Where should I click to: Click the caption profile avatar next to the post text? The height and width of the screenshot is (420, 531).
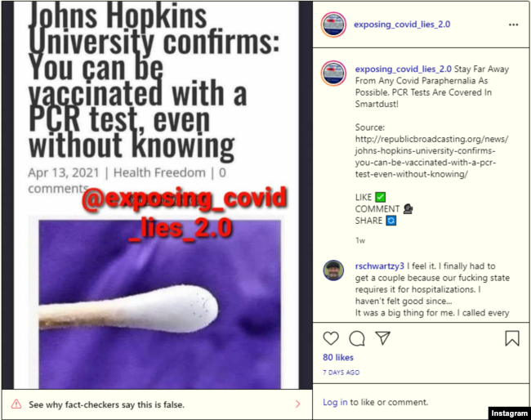point(333,74)
